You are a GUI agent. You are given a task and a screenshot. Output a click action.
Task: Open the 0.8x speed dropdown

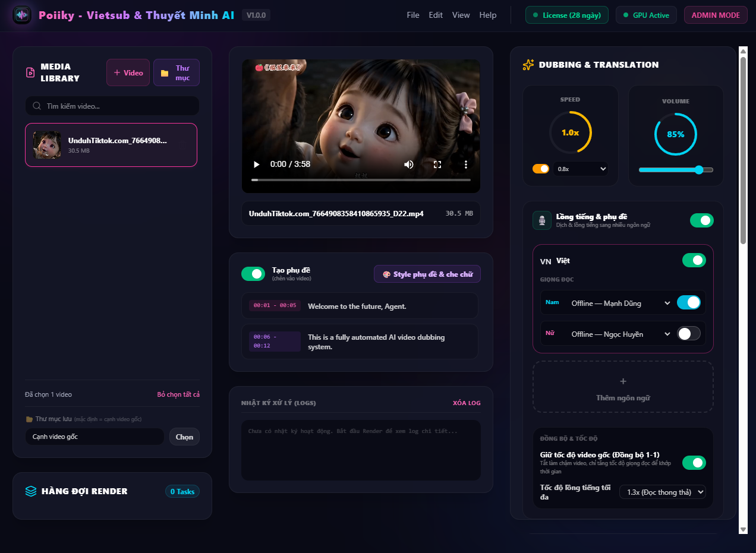(581, 169)
